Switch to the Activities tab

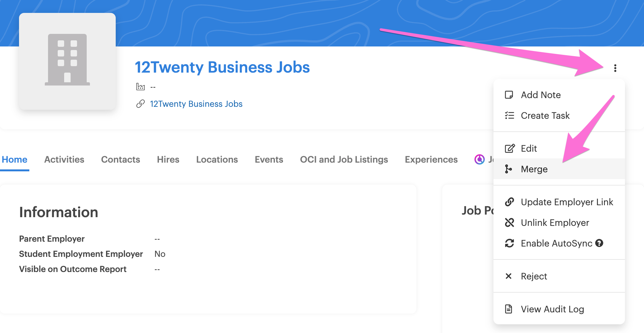[x=64, y=159]
